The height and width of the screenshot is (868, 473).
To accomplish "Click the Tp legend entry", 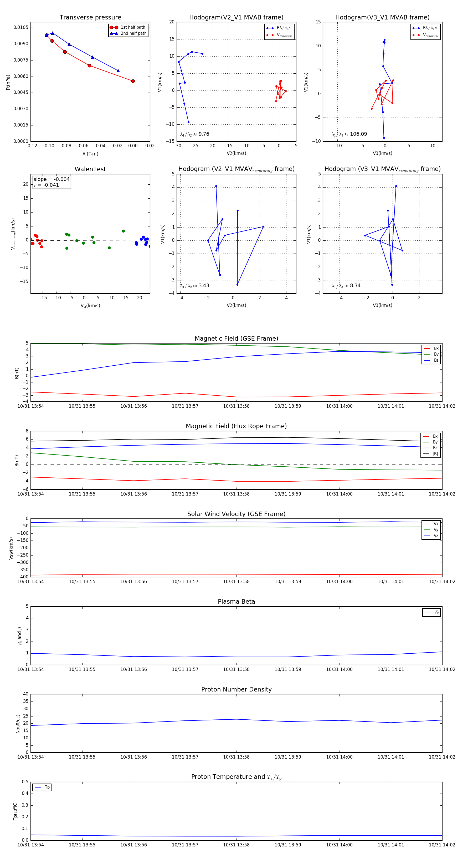I will (x=42, y=787).
